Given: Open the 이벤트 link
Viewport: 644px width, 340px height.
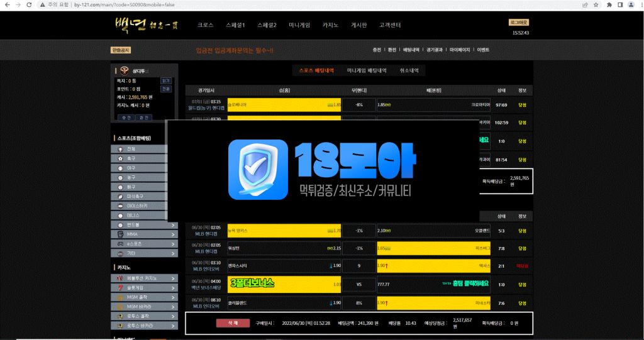Looking at the screenshot, I should pos(483,50).
